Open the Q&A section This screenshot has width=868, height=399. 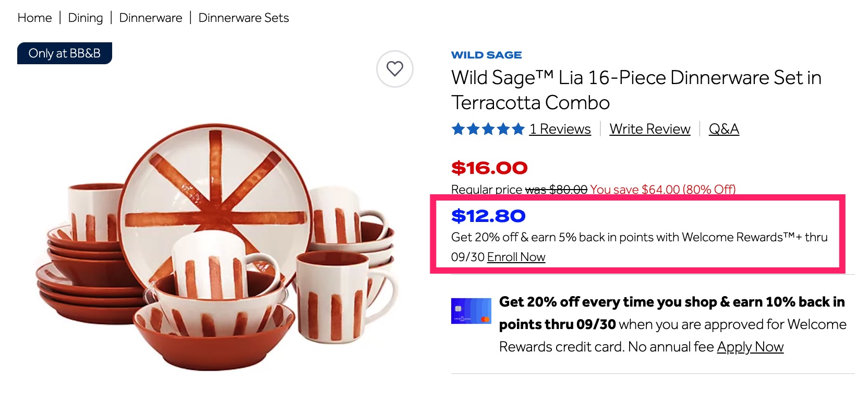pos(724,128)
